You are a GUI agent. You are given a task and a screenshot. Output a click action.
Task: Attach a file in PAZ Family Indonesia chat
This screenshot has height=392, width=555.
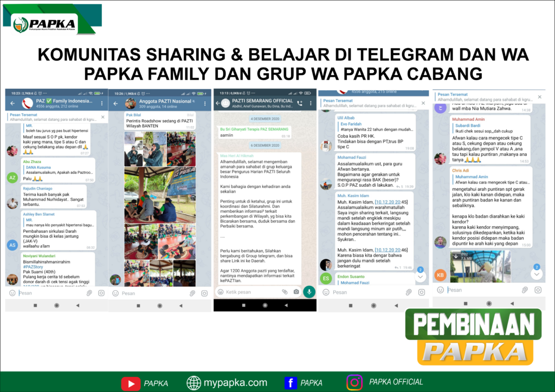click(x=89, y=293)
